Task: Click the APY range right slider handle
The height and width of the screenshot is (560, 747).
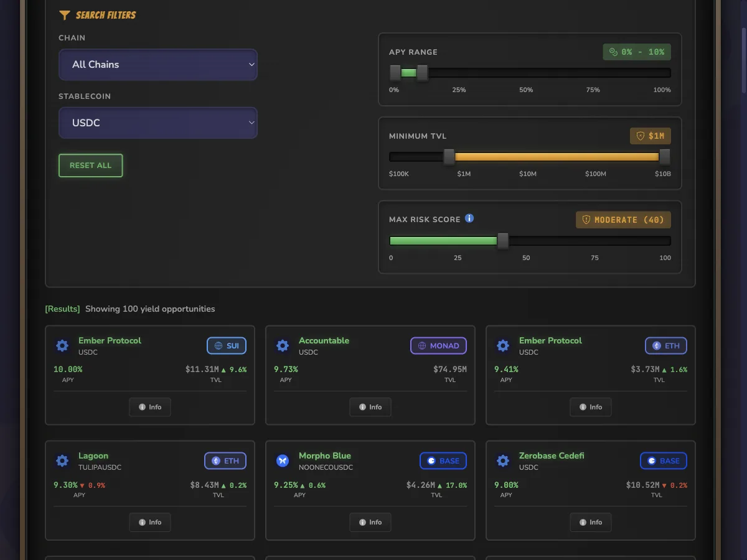Action: tap(422, 73)
